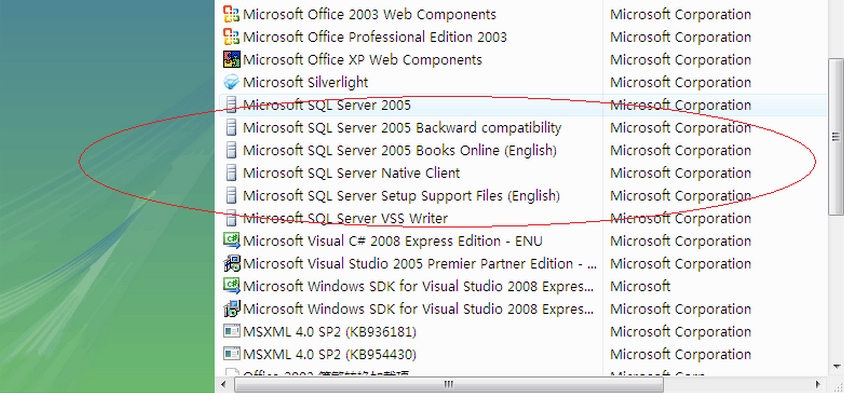Image resolution: width=844 pixels, height=393 pixels.
Task: Click the horizontal scrollbar right arrow
Action: pyautogui.click(x=819, y=384)
